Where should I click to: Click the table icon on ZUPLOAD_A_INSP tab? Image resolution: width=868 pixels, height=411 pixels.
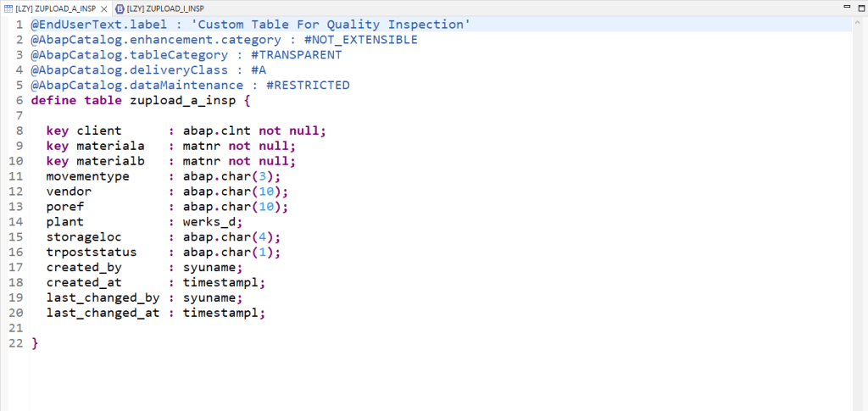click(x=8, y=8)
